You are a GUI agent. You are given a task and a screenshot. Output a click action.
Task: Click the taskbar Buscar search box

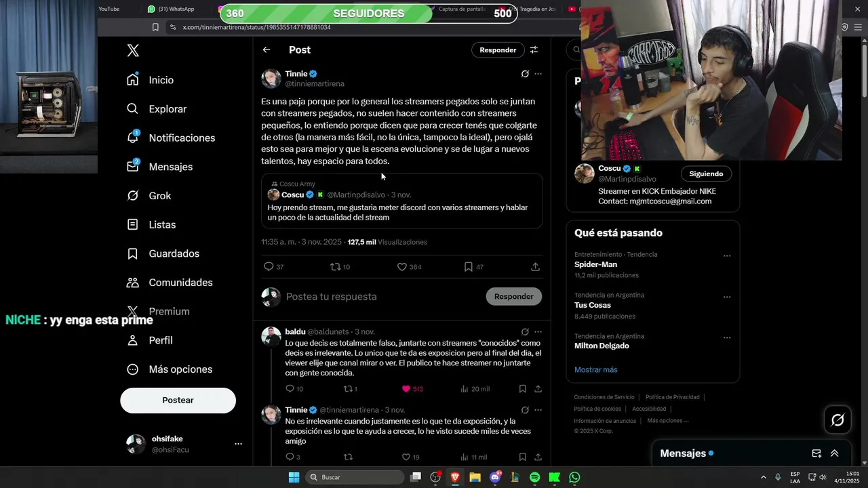coord(354,477)
